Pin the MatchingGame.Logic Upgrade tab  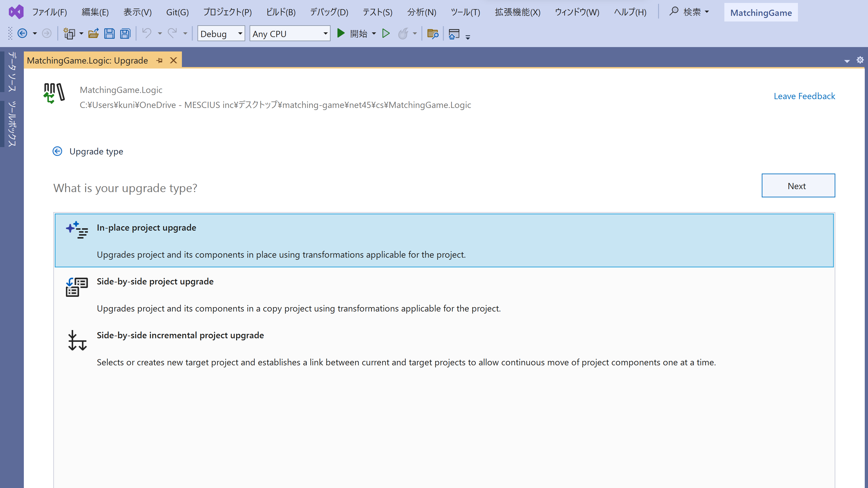point(159,60)
